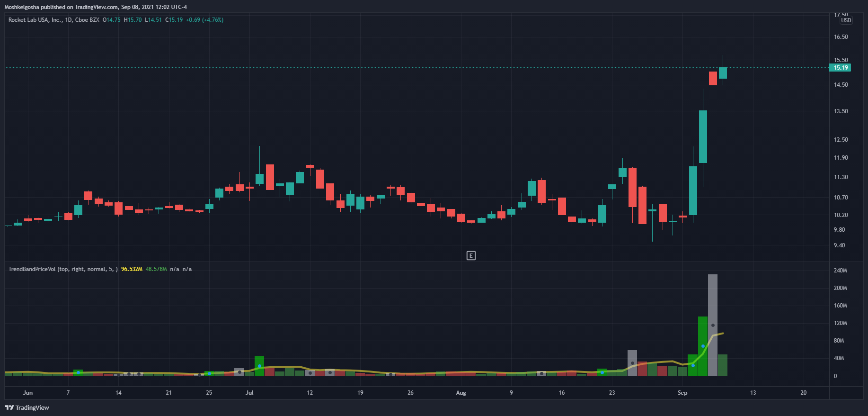The image size is (868, 416).
Task: Click the earnings 'E' marker icon
Action: click(471, 256)
